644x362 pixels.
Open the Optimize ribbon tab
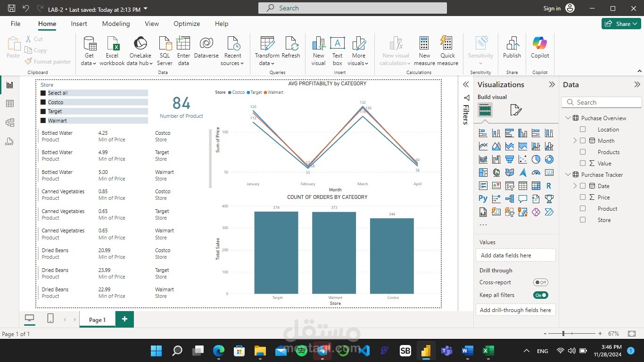tap(187, 24)
